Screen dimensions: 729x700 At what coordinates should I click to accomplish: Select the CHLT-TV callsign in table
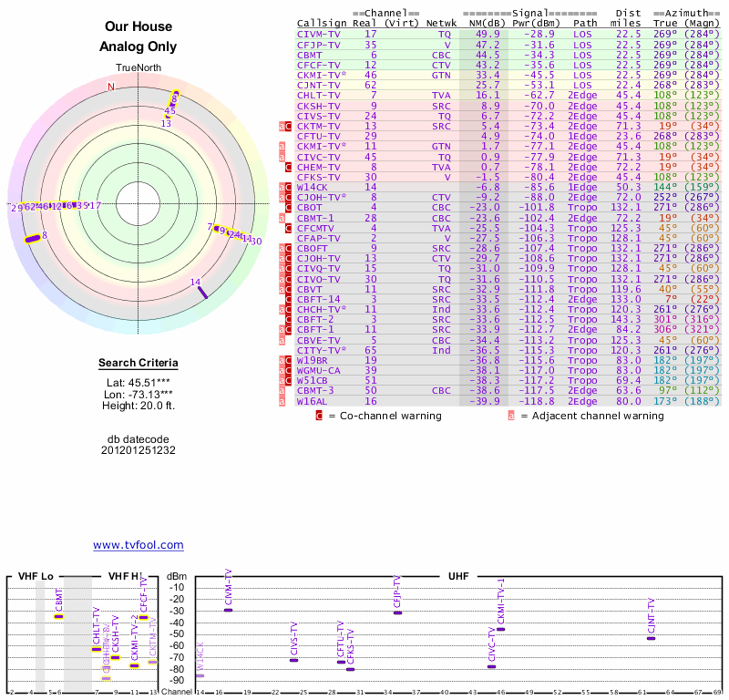pos(318,96)
